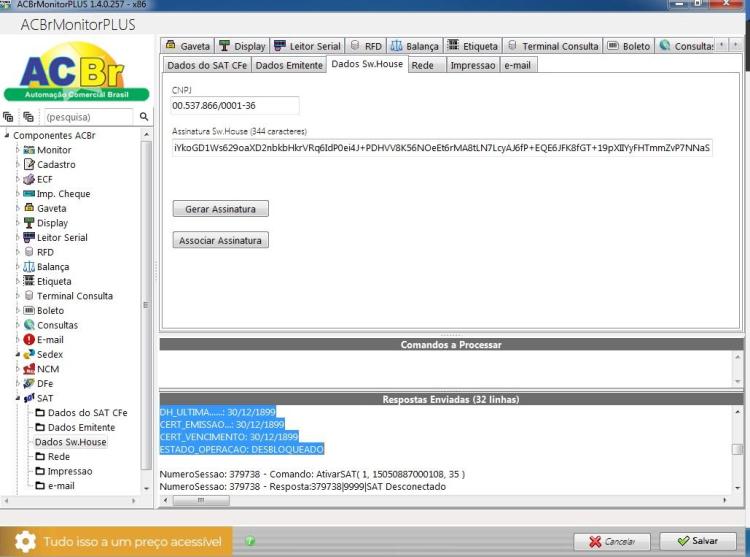Open the Leitor Serial top tab
This screenshot has height=557, width=750.
pyautogui.click(x=307, y=46)
